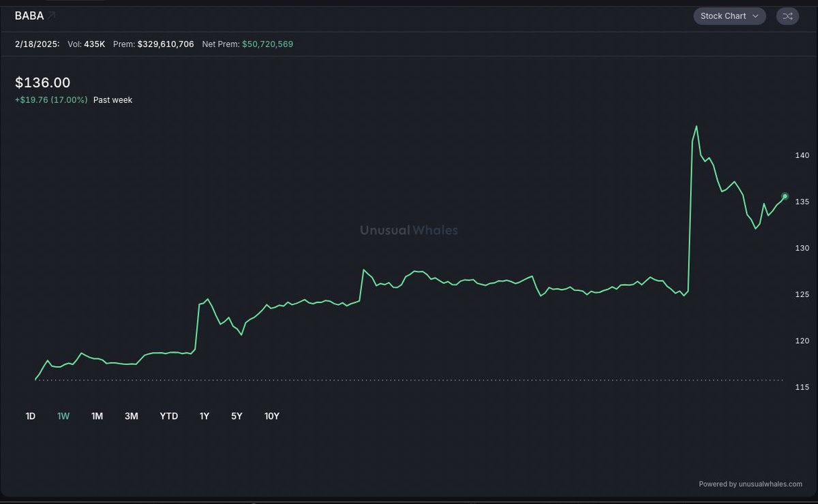Switch to the 3M time range
The width and height of the screenshot is (818, 504).
click(132, 415)
